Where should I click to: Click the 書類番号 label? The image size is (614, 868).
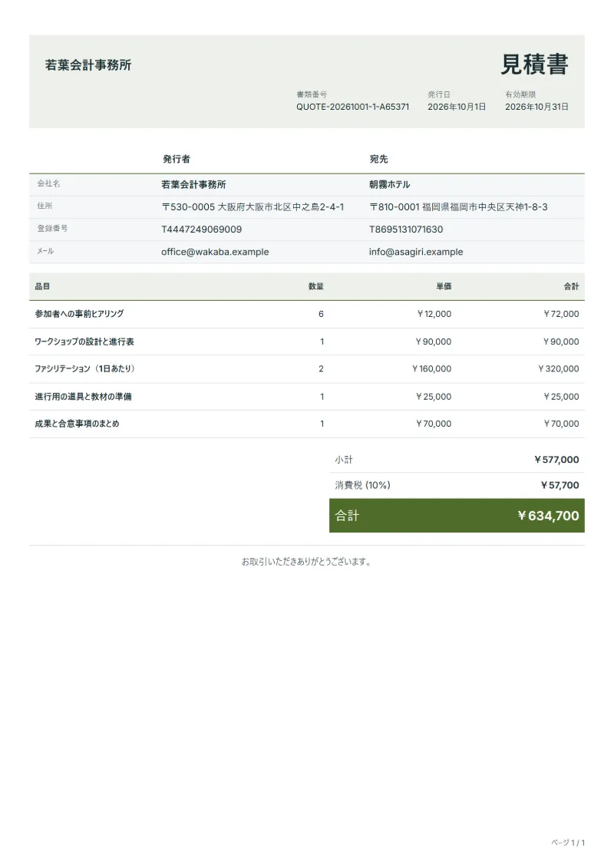pos(312,94)
